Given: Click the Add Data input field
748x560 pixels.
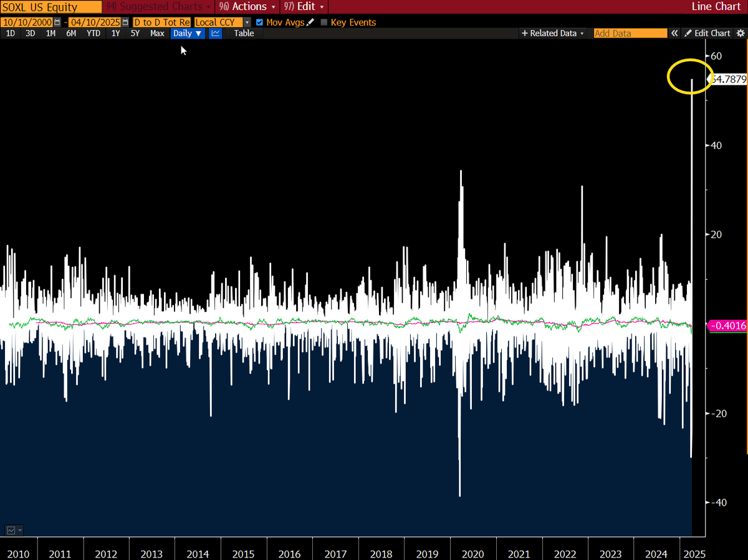Looking at the screenshot, I should 630,34.
